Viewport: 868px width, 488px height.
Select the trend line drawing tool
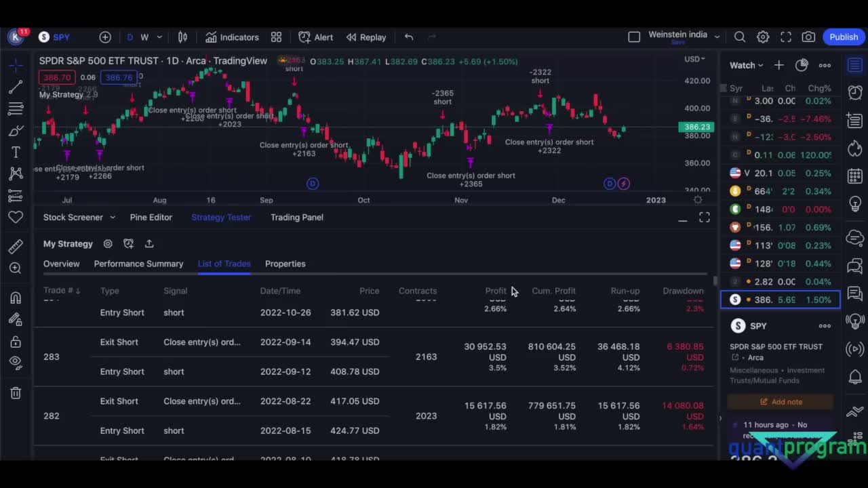[x=16, y=87]
